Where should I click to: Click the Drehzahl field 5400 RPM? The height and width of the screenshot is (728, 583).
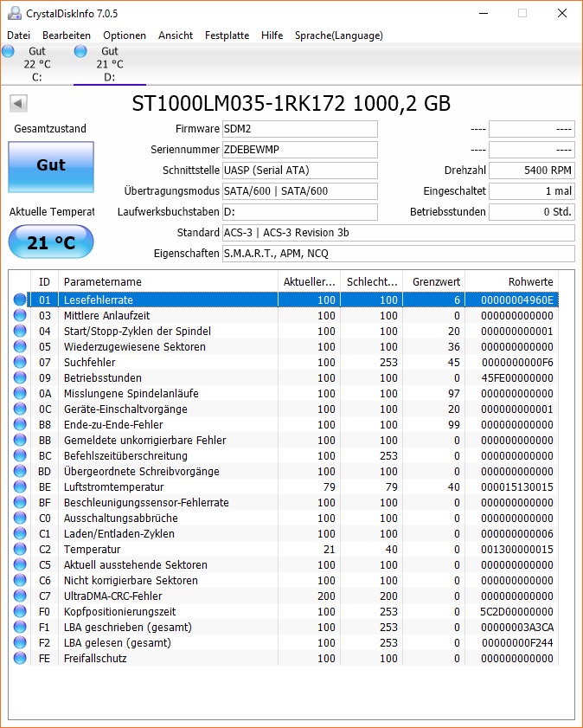[532, 171]
